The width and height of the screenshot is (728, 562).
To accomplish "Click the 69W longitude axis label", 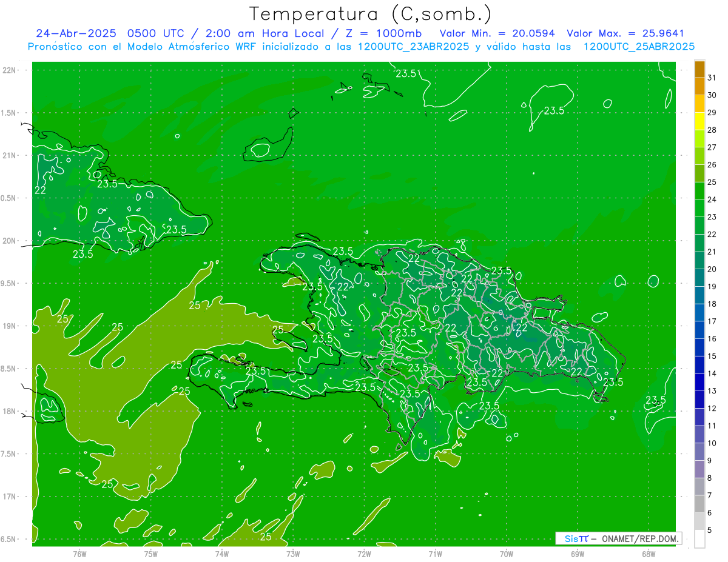I will [x=577, y=554].
